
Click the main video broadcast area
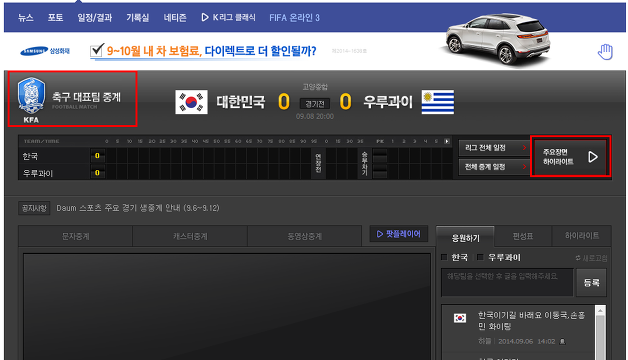227,306
